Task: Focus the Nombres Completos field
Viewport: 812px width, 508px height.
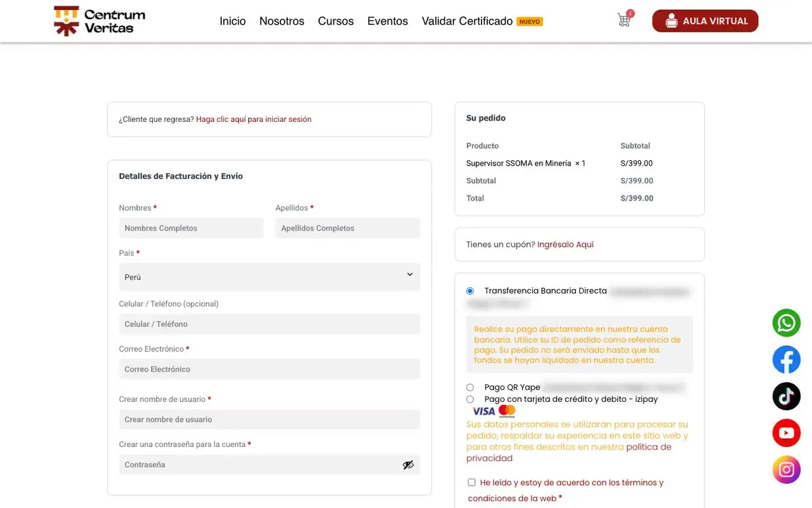Action: [191, 228]
